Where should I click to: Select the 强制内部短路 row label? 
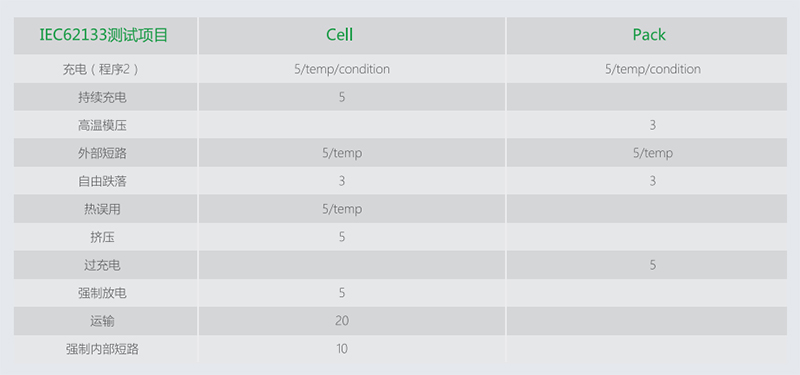[102, 349]
